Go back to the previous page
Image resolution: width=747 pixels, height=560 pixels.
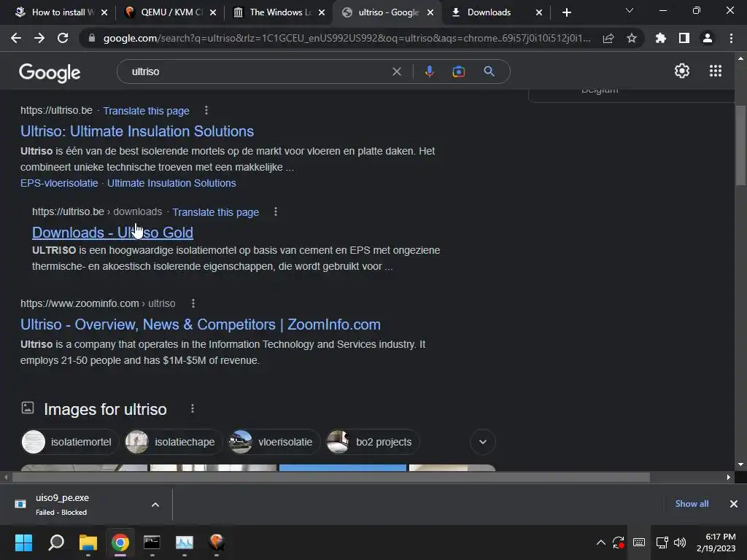(x=16, y=38)
